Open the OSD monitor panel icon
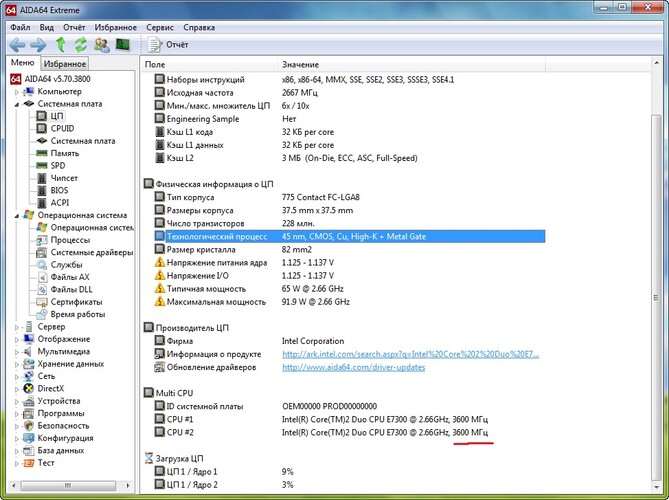Screen dimensions: 669x500 tap(123, 44)
